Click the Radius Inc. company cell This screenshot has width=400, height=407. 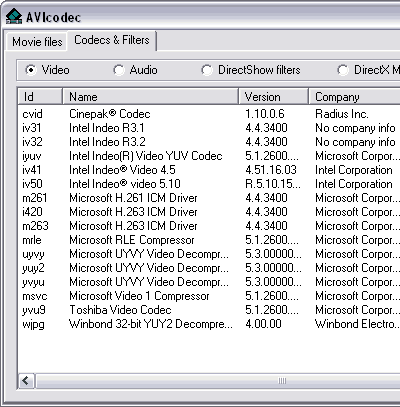342,114
